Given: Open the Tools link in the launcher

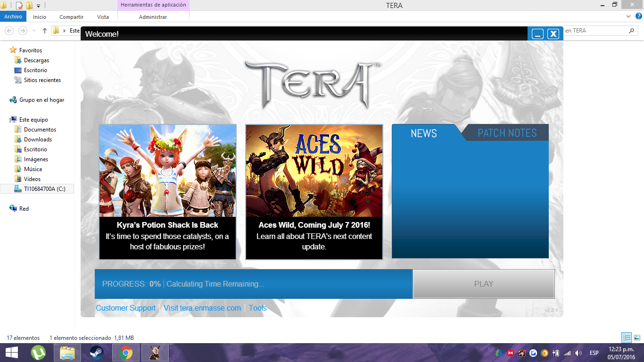Looking at the screenshot, I should pos(258,308).
